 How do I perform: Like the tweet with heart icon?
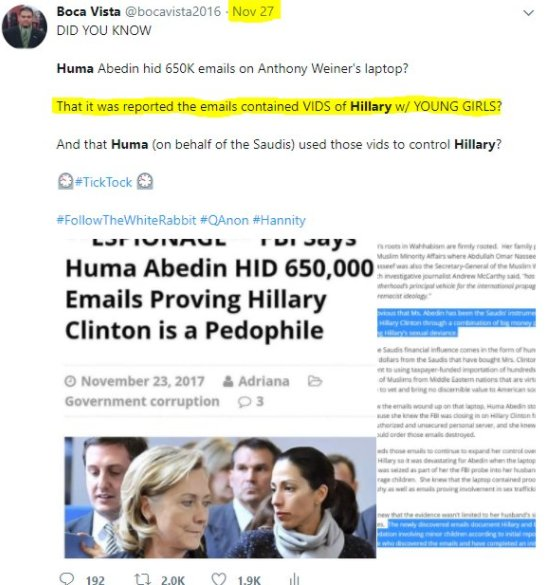click(x=219, y=579)
